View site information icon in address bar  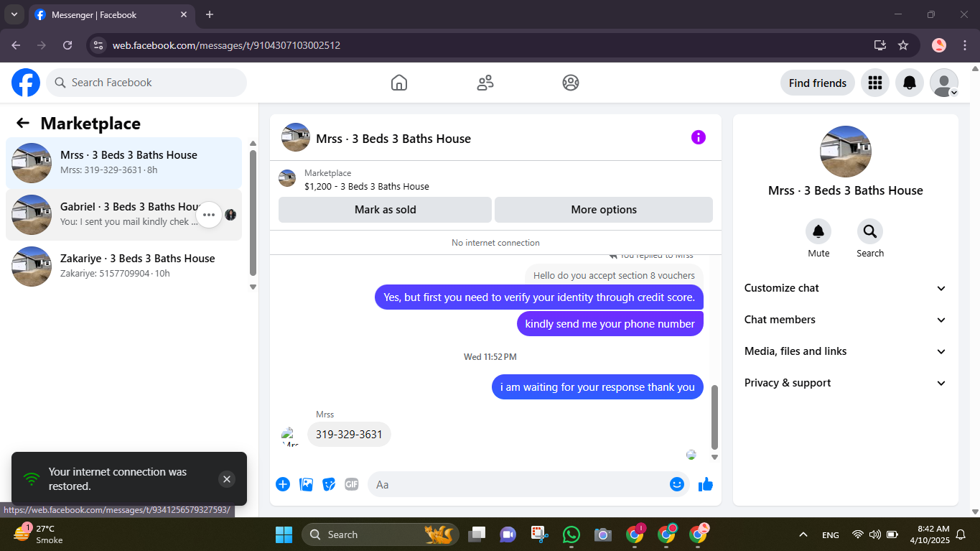point(98,45)
